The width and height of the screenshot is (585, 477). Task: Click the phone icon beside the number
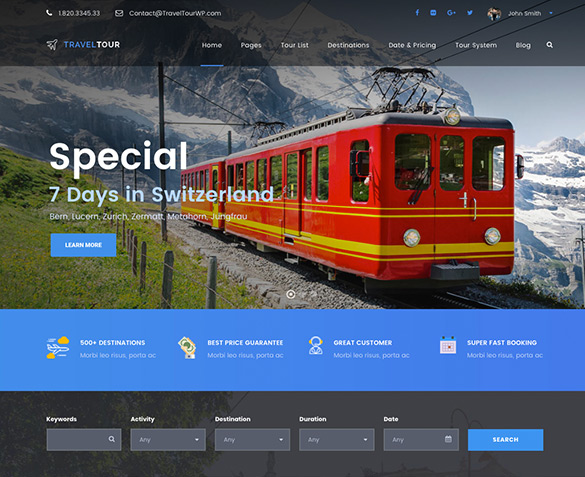click(x=49, y=13)
